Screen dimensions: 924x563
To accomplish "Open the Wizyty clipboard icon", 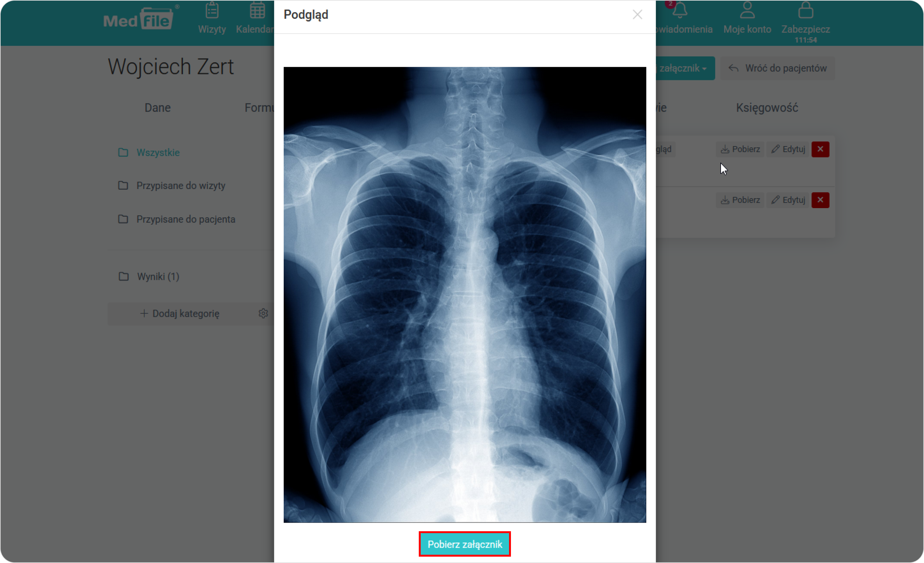I will [x=212, y=10].
